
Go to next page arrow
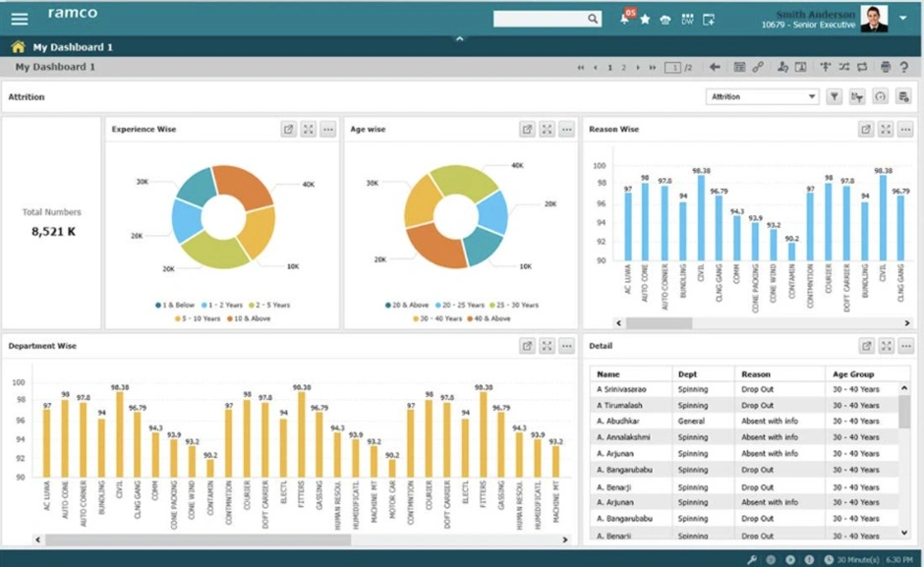[638, 67]
